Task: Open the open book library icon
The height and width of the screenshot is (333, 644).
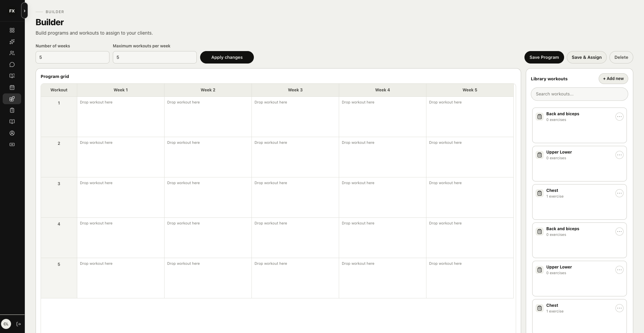Action: (12, 122)
